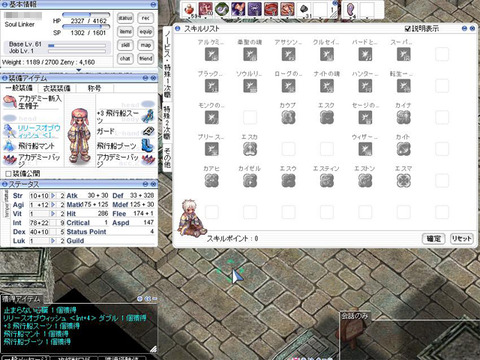Click the アカデミー新入生帽子 equipment slot

point(32,102)
